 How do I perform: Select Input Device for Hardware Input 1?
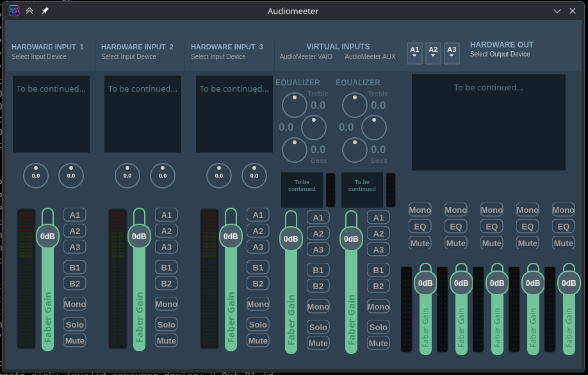click(x=39, y=56)
